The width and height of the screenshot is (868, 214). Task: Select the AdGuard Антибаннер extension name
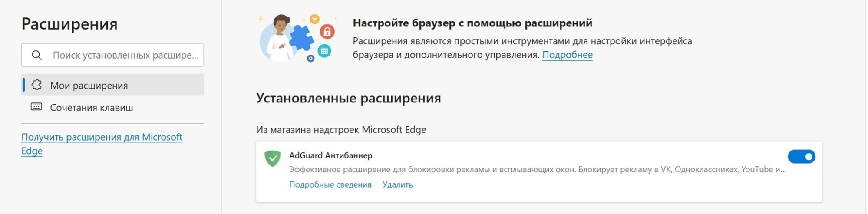pyautogui.click(x=330, y=155)
